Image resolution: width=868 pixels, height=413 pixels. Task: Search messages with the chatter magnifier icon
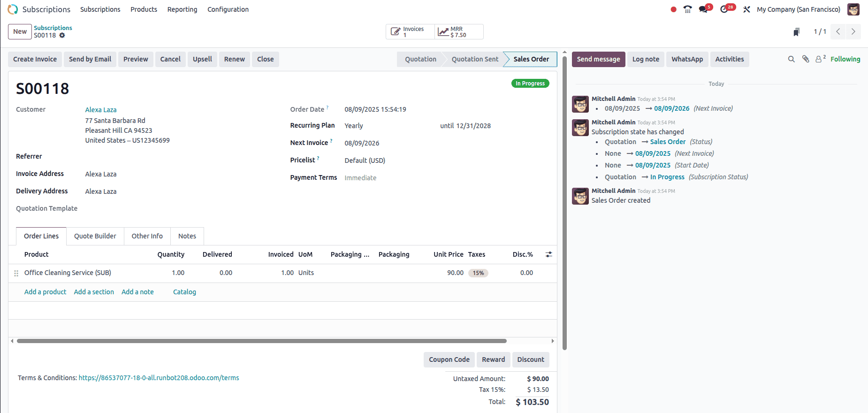[x=792, y=59]
